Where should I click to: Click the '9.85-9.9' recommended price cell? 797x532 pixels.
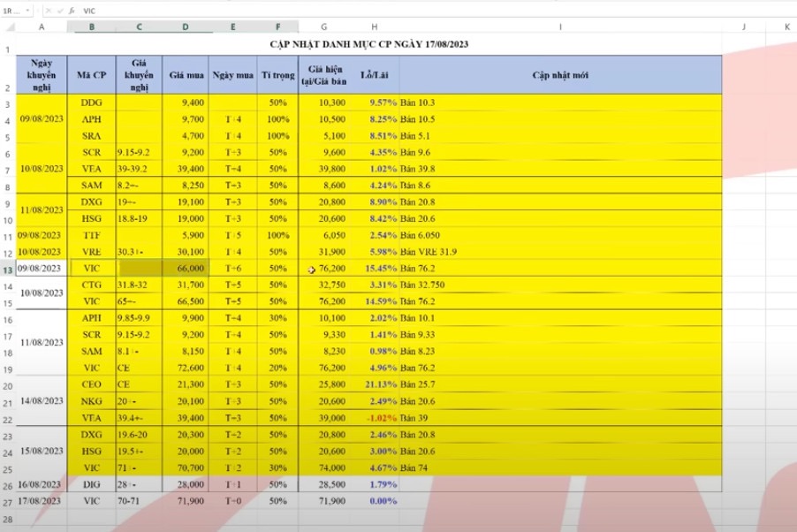pyautogui.click(x=140, y=318)
